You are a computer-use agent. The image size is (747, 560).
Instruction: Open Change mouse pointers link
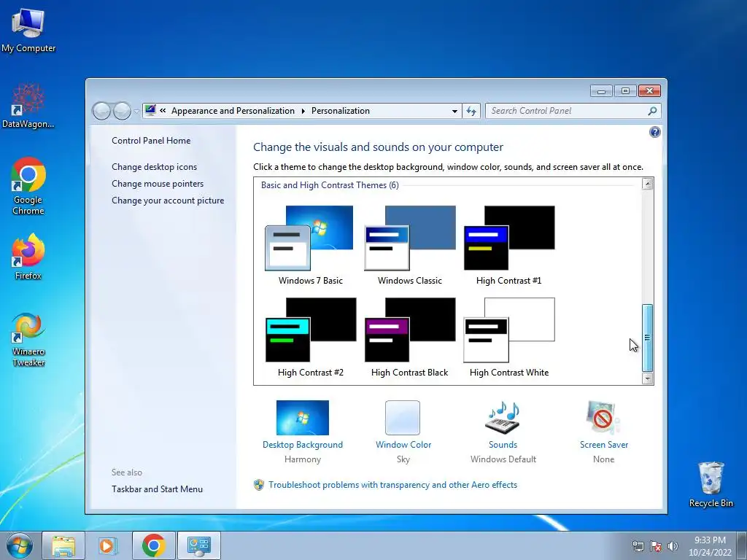(x=158, y=184)
